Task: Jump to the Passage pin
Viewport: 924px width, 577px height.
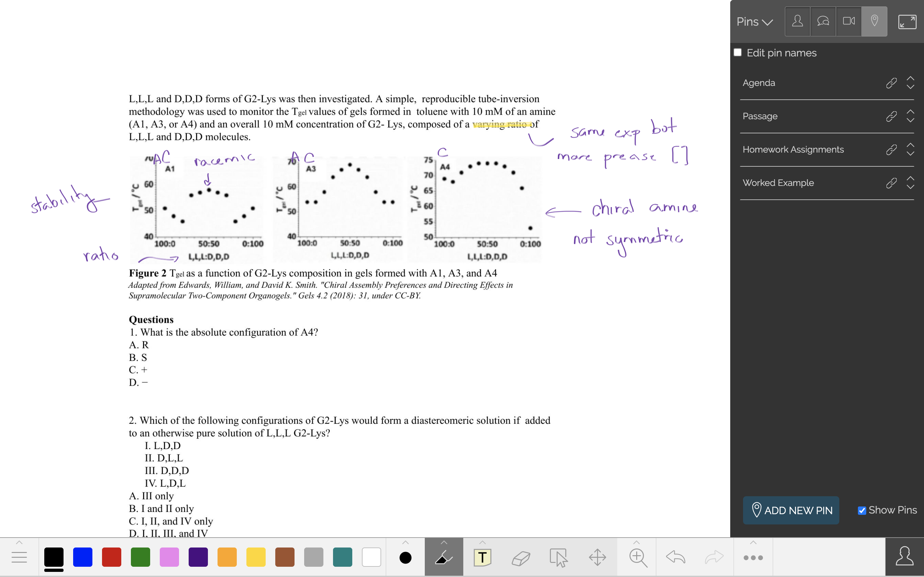Action: (760, 116)
